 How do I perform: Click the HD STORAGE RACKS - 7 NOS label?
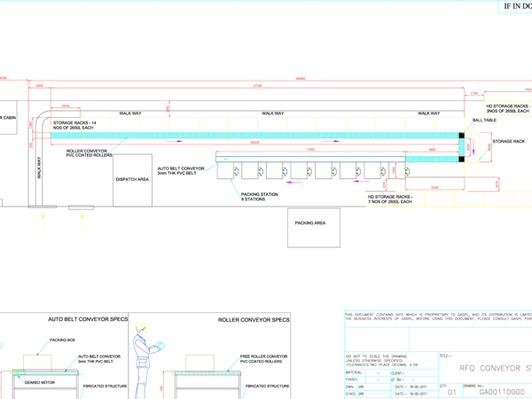point(390,199)
